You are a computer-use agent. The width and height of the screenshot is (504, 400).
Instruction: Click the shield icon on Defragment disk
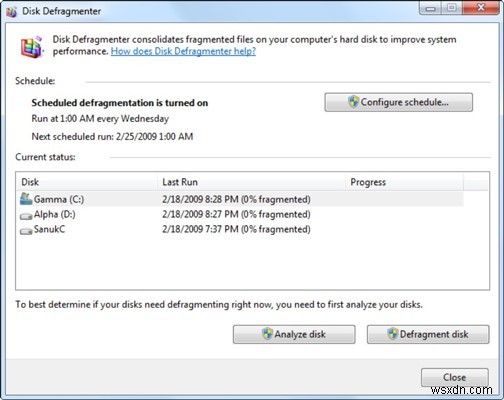coord(393,334)
